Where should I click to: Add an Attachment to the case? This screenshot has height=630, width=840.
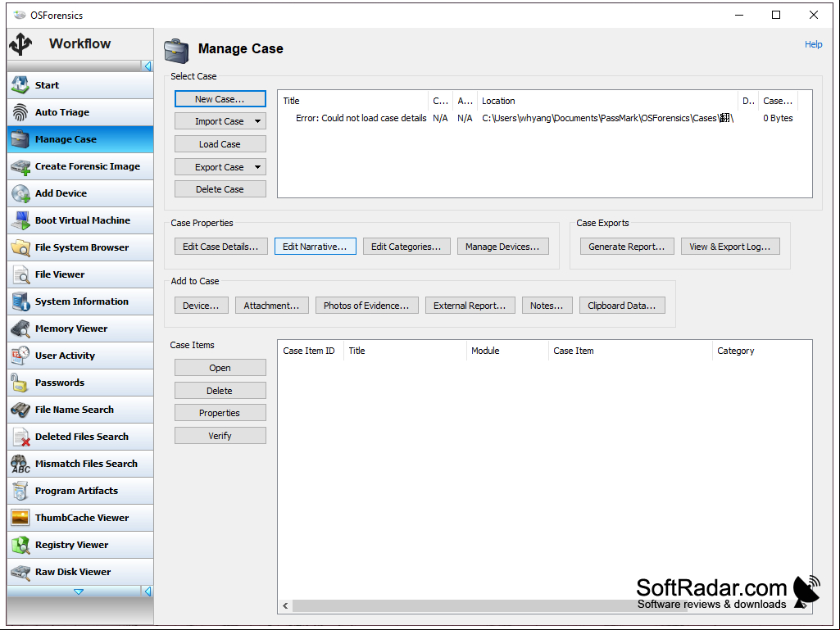click(271, 306)
